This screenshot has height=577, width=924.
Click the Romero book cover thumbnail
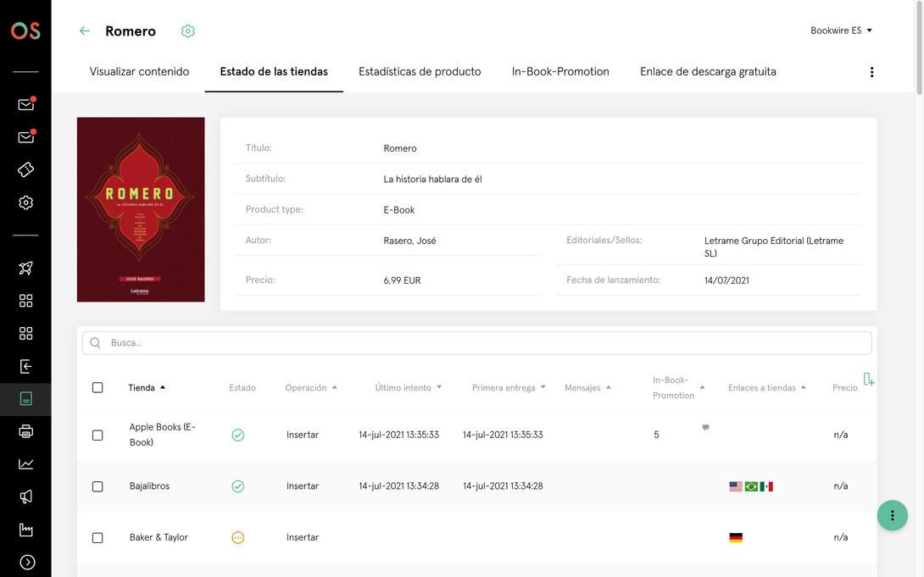[141, 209]
